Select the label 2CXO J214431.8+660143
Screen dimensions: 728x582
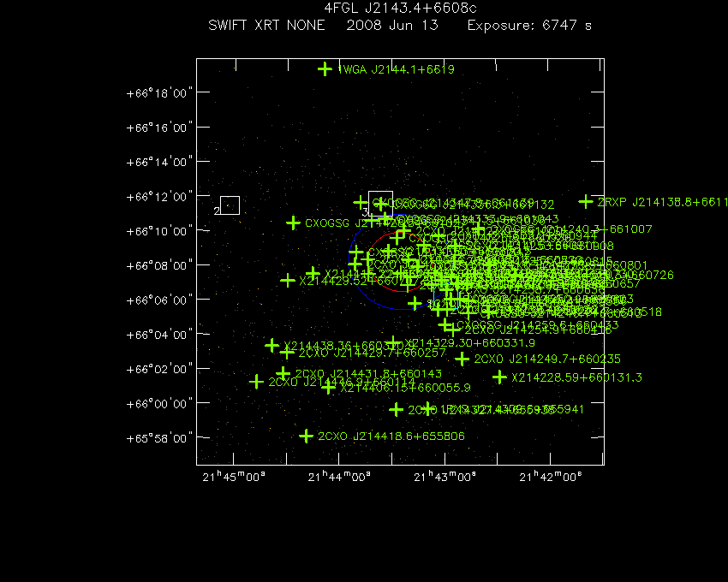click(368, 373)
